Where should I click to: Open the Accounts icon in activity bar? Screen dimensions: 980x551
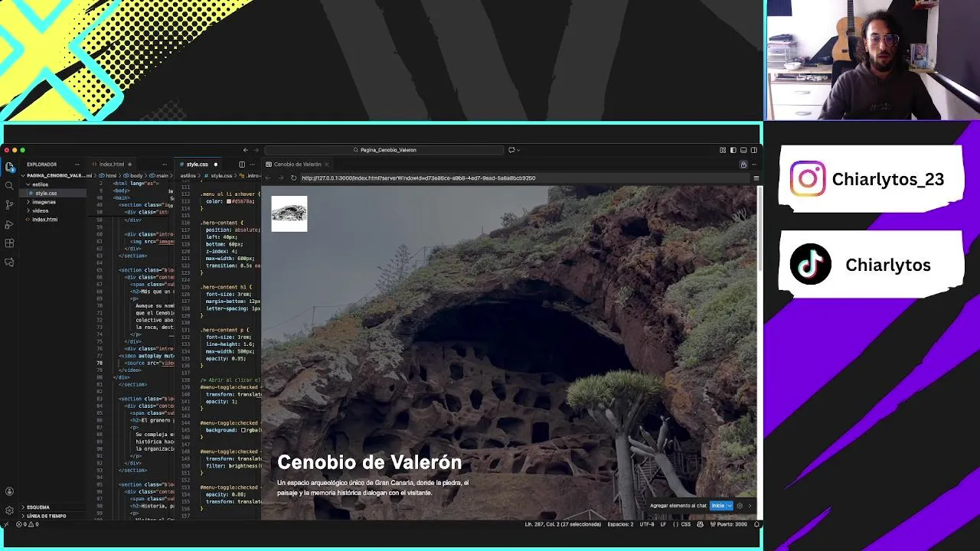[x=9, y=491]
